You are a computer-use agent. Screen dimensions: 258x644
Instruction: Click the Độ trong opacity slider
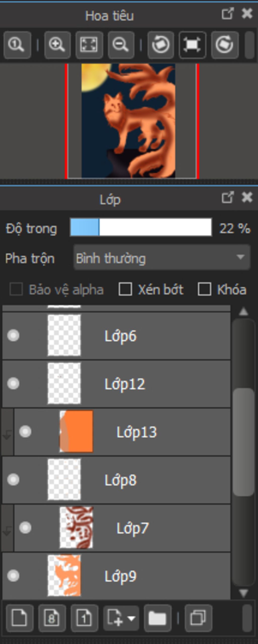(141, 228)
